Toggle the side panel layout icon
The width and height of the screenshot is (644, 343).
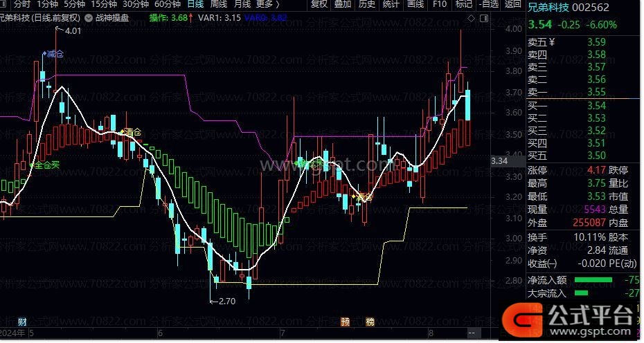(484, 19)
